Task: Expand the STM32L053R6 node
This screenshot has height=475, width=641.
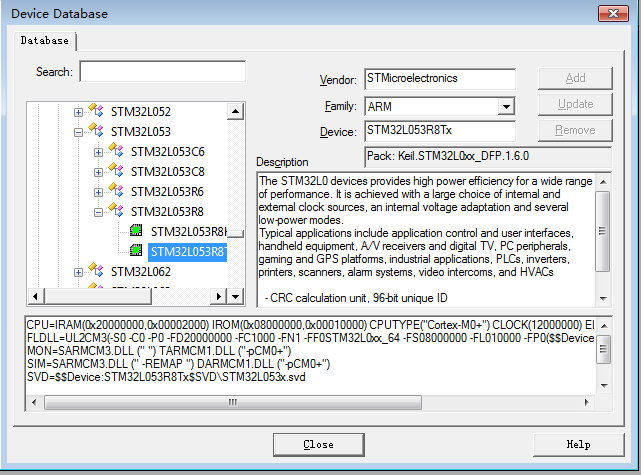Action: point(98,192)
